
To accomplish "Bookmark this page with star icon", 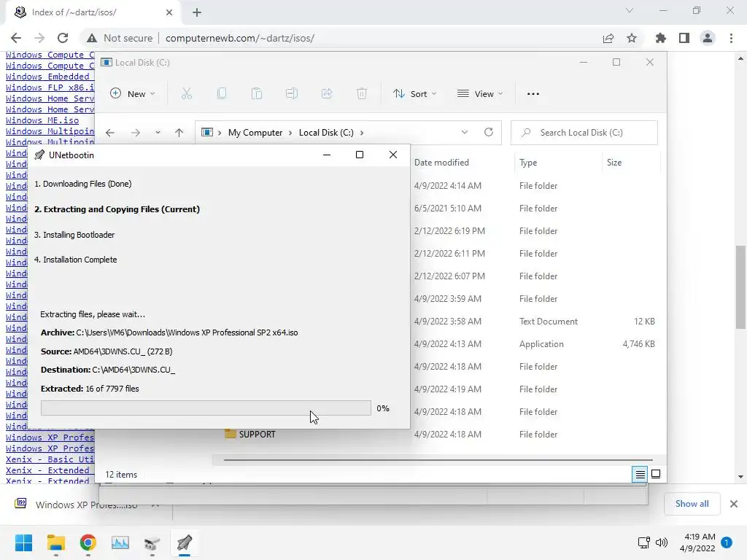I will click(x=632, y=38).
